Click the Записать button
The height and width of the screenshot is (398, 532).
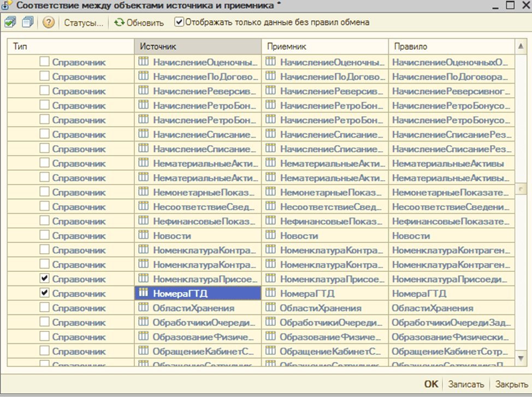[466, 384]
